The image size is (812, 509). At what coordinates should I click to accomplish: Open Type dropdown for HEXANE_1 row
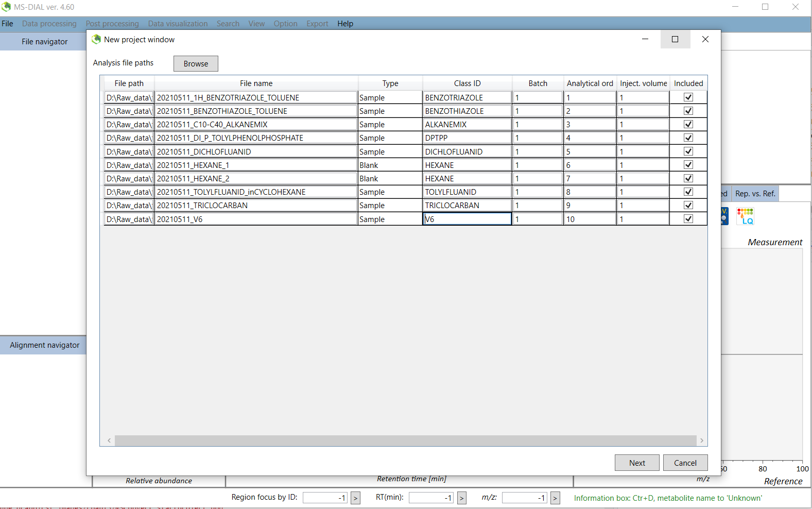pos(390,165)
